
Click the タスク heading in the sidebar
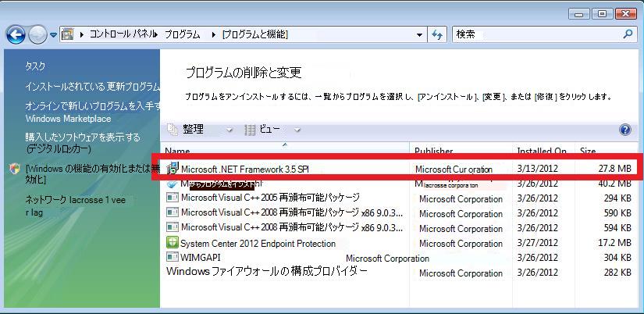(35, 66)
